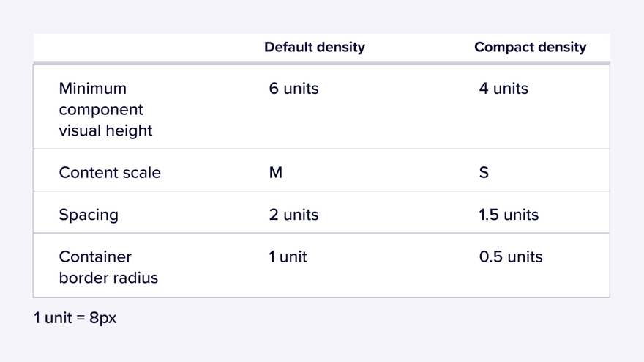Click the word 'component' in first row

click(101, 110)
